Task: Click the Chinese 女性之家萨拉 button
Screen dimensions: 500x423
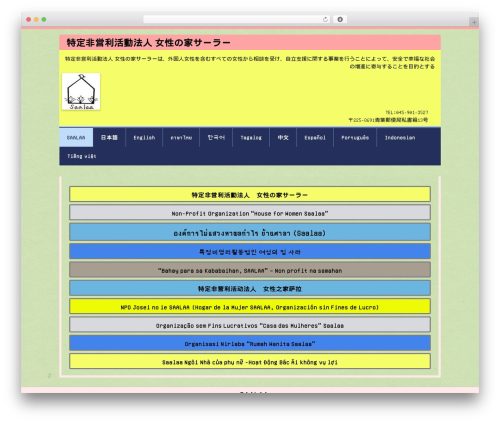Action: coord(250,288)
